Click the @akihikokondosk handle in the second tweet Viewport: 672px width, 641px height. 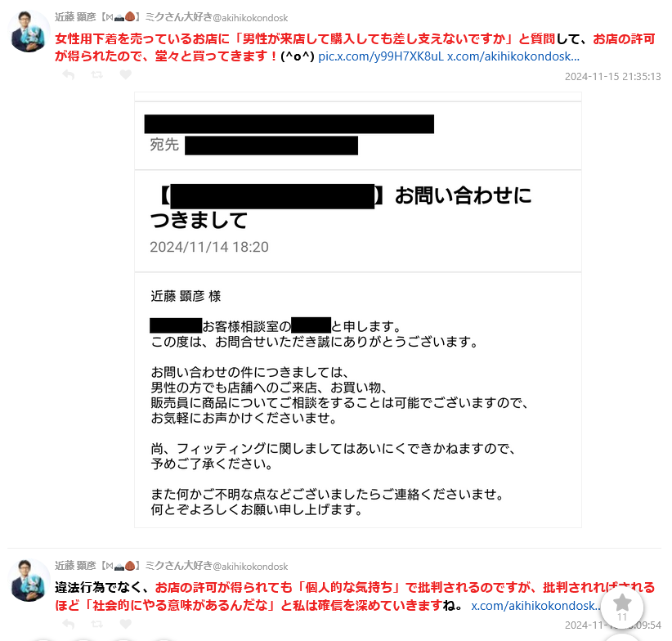coord(250,567)
